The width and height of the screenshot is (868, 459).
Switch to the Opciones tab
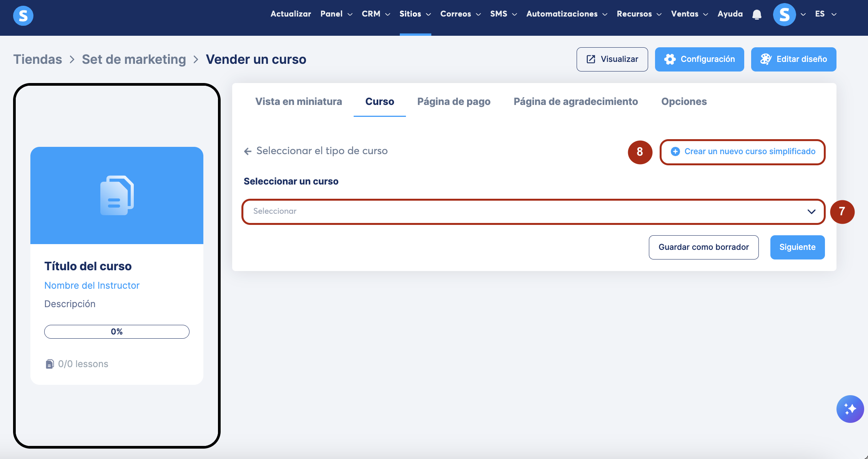683,101
